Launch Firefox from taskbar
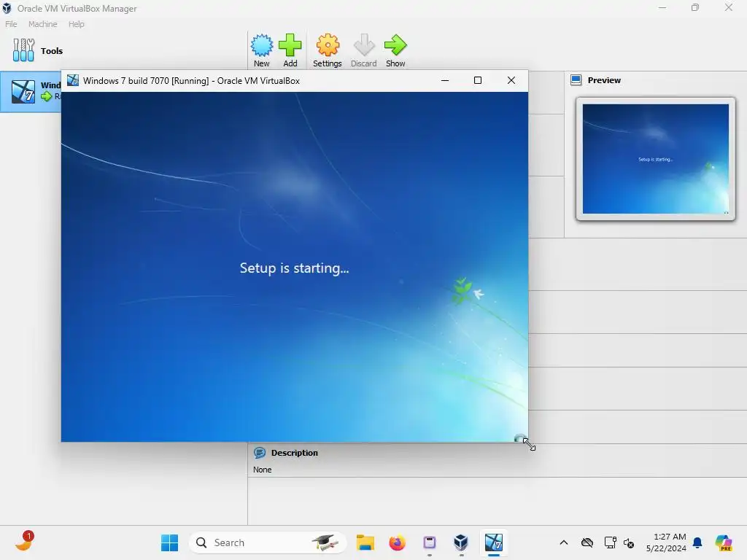This screenshot has width=747, height=560. [x=397, y=542]
